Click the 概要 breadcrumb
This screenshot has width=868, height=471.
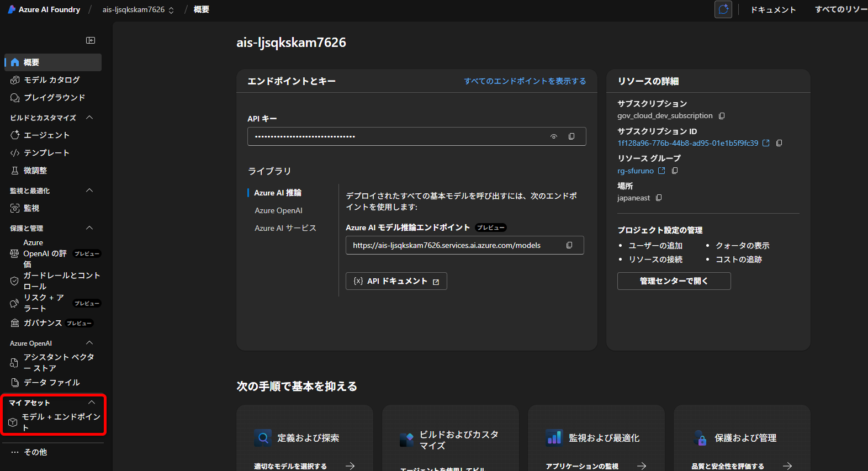coord(202,9)
